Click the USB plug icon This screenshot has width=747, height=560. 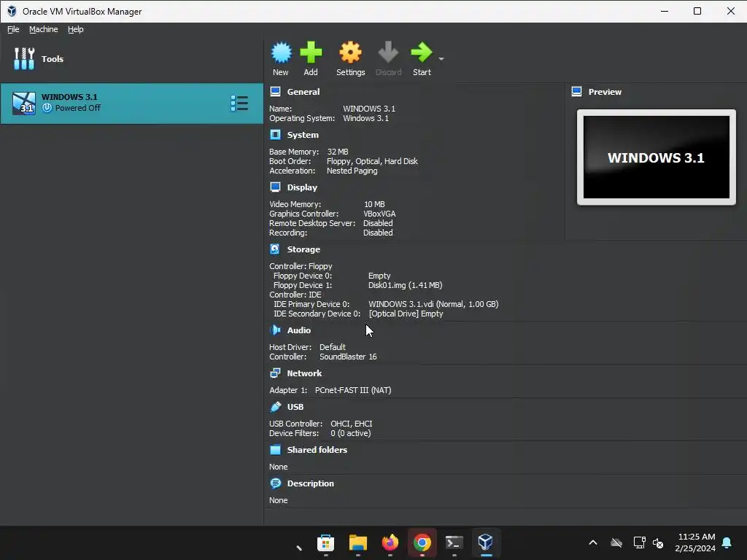click(275, 407)
